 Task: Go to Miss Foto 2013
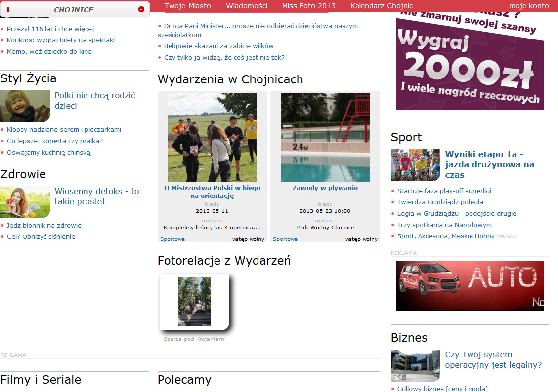[308, 6]
